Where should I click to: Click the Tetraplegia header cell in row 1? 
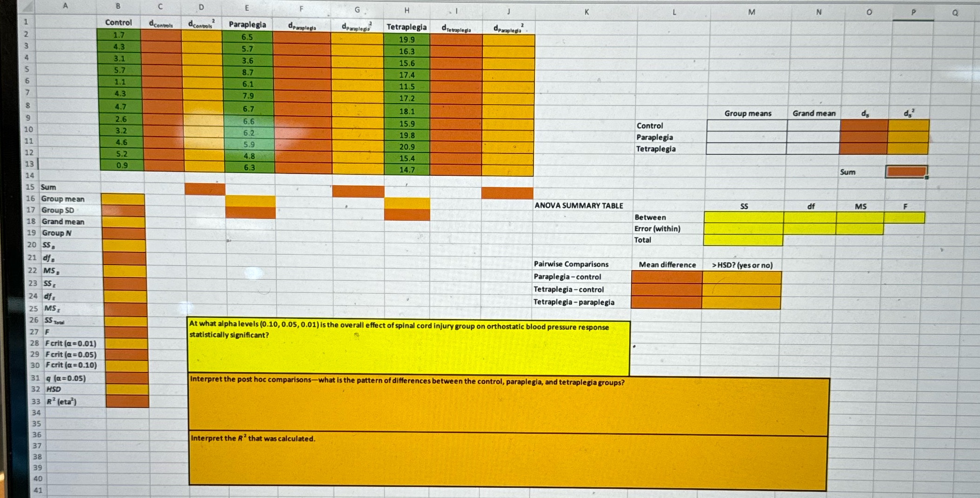tap(407, 27)
